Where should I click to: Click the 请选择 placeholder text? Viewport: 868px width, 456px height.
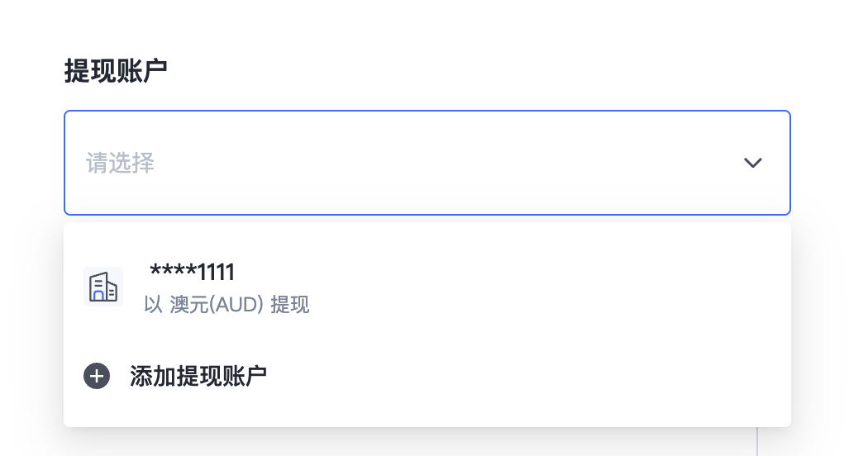pyautogui.click(x=120, y=163)
